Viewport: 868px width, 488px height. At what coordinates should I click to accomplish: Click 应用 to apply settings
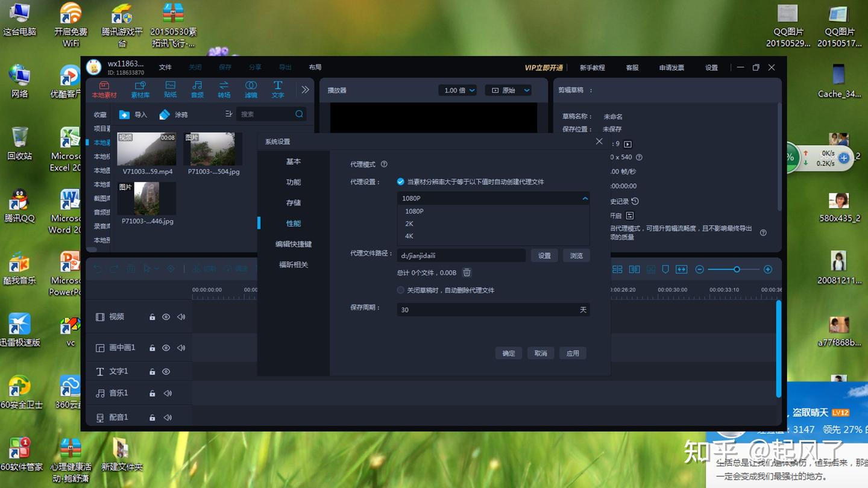tap(573, 353)
